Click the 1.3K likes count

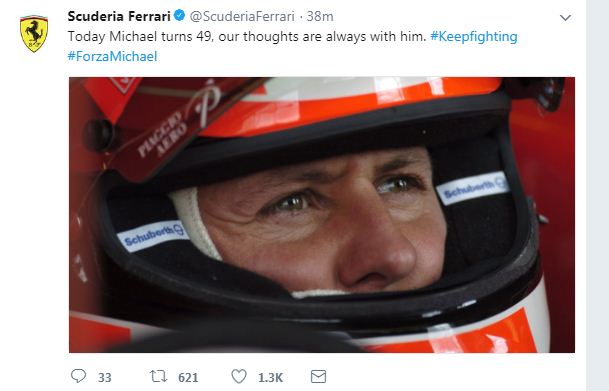tap(270, 377)
